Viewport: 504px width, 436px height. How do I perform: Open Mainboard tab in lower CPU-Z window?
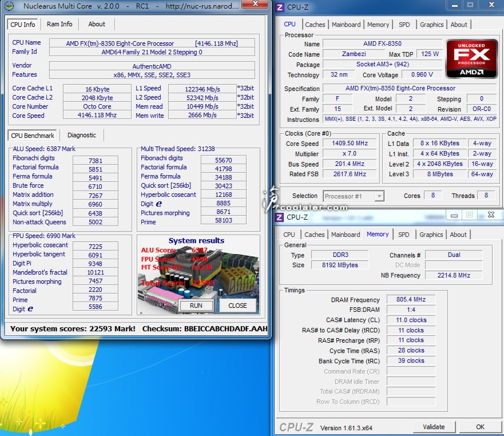[346, 235]
